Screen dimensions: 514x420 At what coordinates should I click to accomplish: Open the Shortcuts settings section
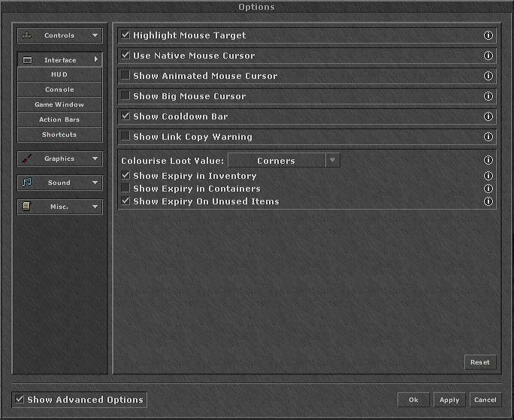59,134
